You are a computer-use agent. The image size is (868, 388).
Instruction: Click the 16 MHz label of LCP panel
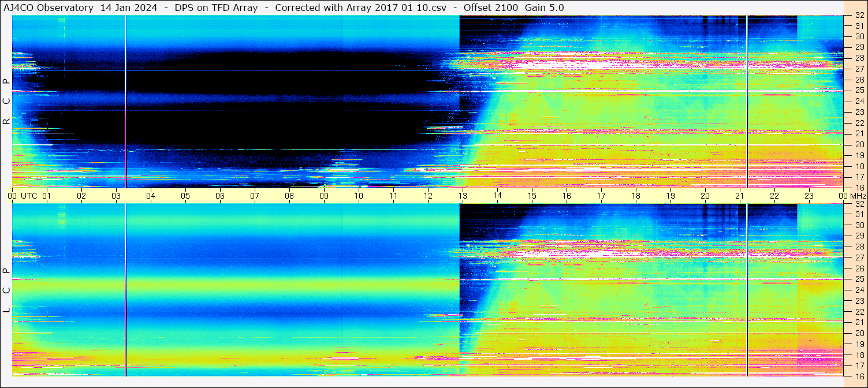point(859,375)
